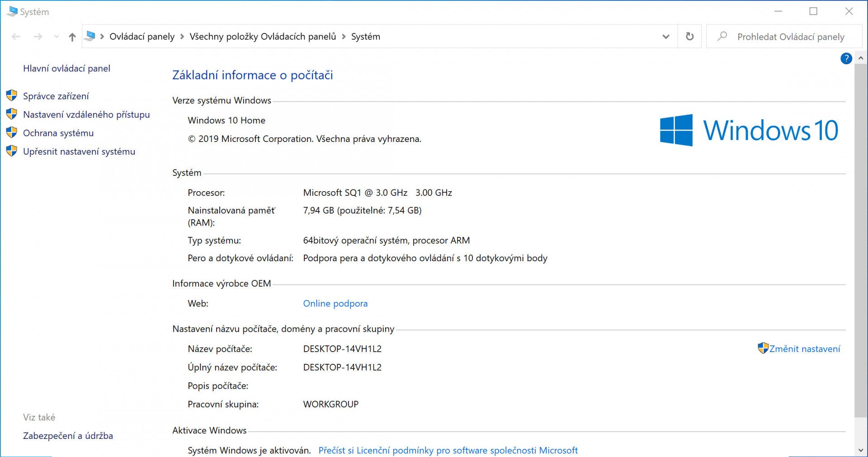Click the search magnifier icon

(722, 36)
